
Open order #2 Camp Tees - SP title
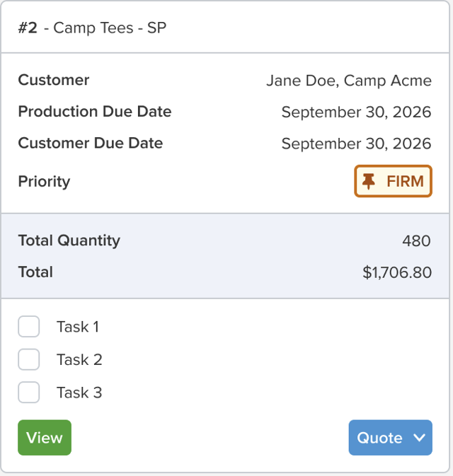click(x=92, y=28)
